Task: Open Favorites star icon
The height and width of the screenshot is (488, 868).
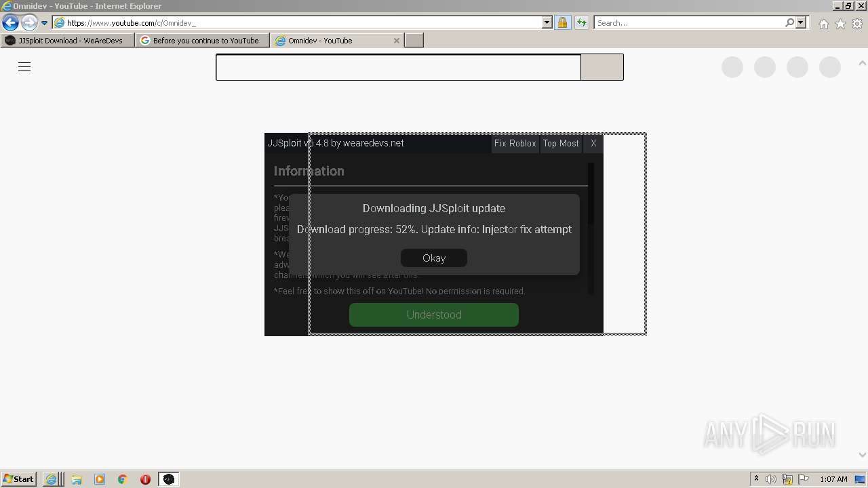Action: pyautogui.click(x=840, y=24)
